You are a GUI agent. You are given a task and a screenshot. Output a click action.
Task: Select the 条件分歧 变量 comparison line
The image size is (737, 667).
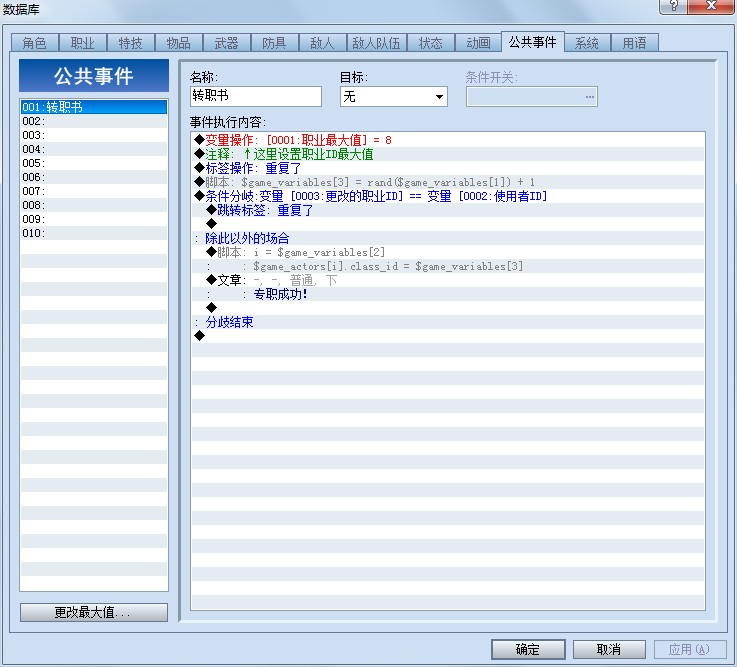pyautogui.click(x=448, y=196)
